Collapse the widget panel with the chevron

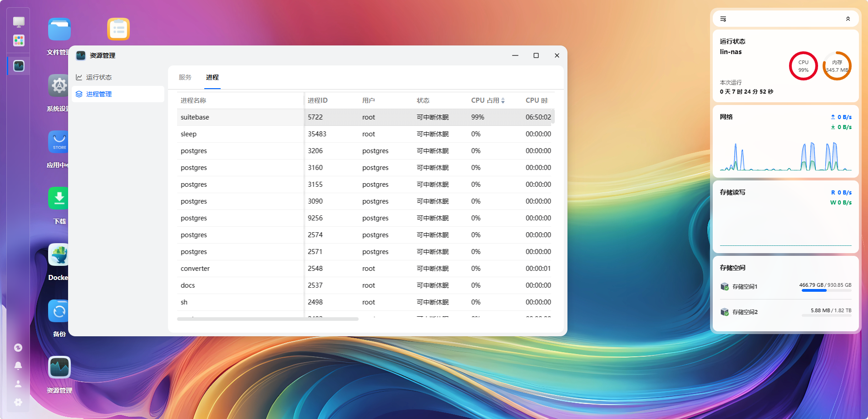coord(848,19)
